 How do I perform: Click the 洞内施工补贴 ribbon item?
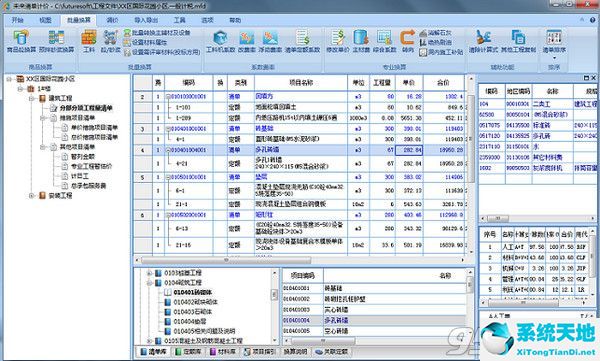coord(441,52)
